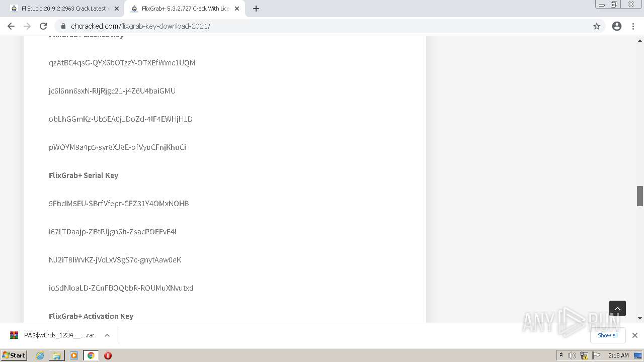Select the FlixGrab+ 5.3.2.727 Crack tab
Screen dimensions: 644x362
tap(185, 9)
